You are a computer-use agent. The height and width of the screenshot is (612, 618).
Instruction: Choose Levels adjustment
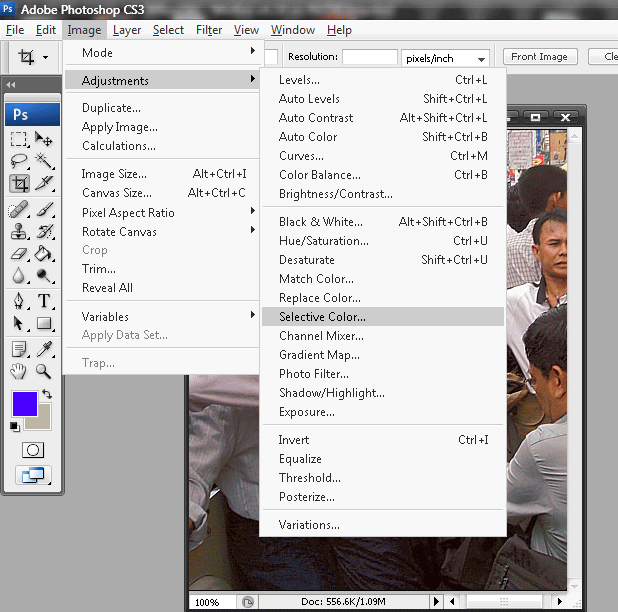pos(383,80)
